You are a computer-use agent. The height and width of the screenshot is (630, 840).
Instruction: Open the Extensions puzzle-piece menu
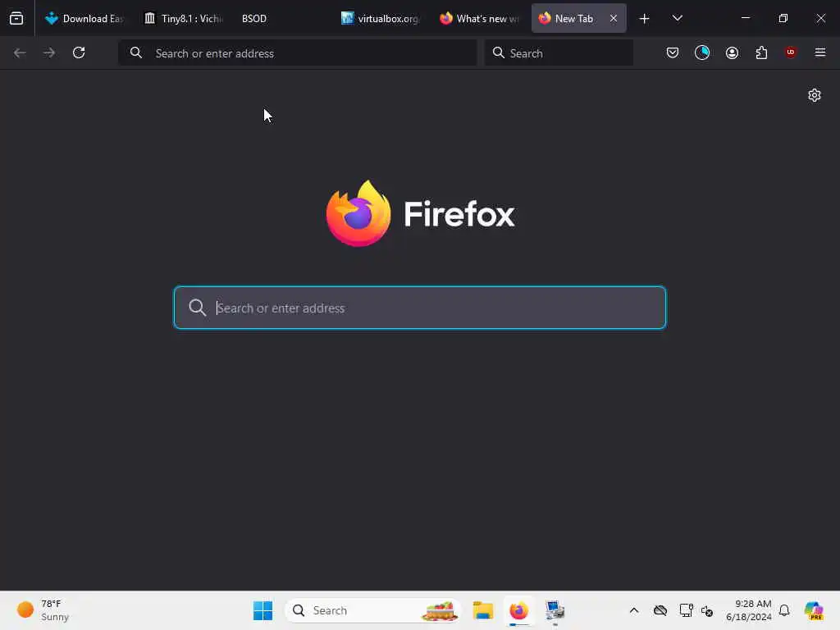(x=761, y=52)
